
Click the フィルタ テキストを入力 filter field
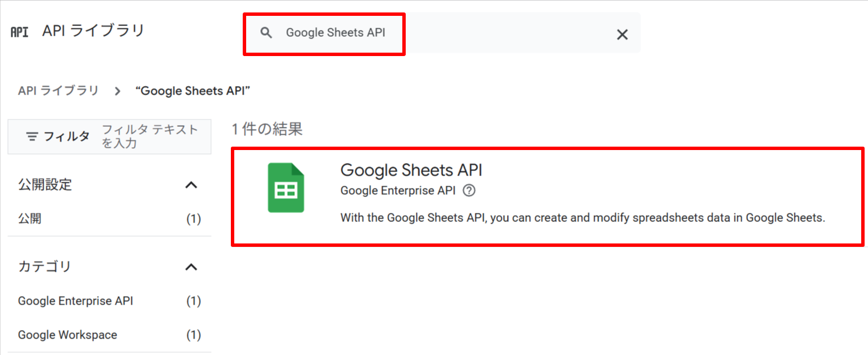point(150,136)
